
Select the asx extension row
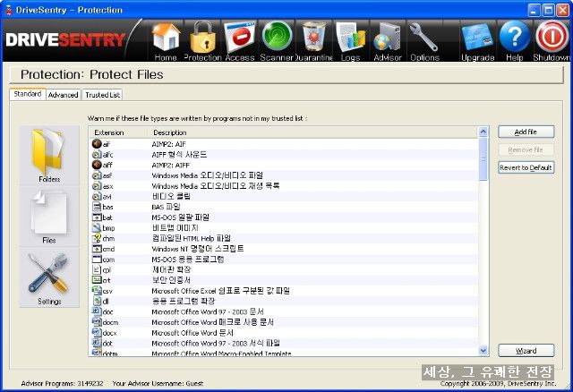point(284,186)
